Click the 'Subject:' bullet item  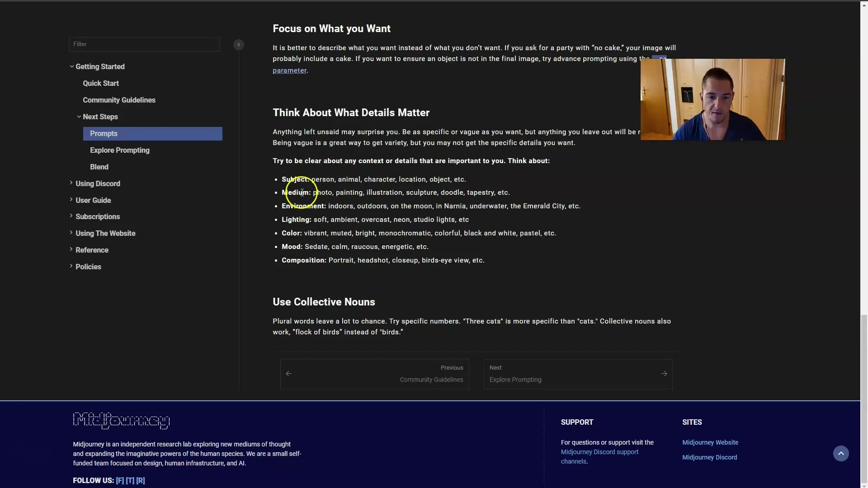tap(374, 179)
